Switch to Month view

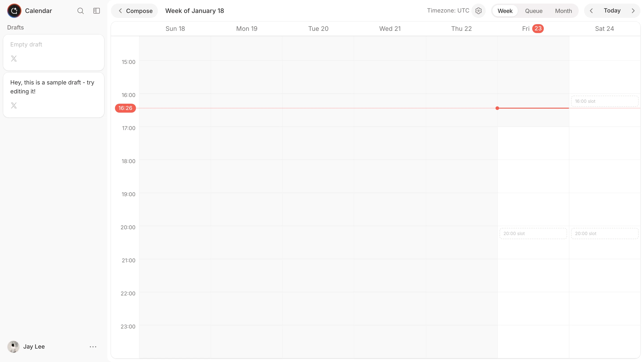pos(563,11)
